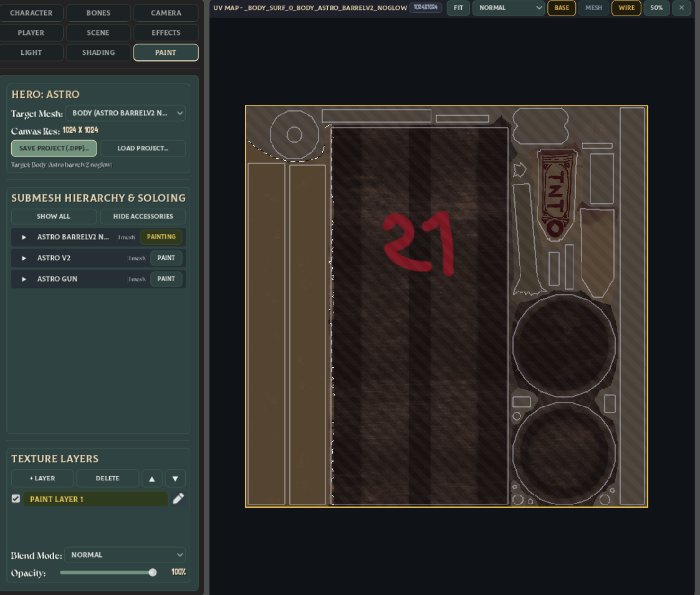Viewport: 700px width, 595px height.
Task: Go to the Camera tab
Action: (x=166, y=13)
